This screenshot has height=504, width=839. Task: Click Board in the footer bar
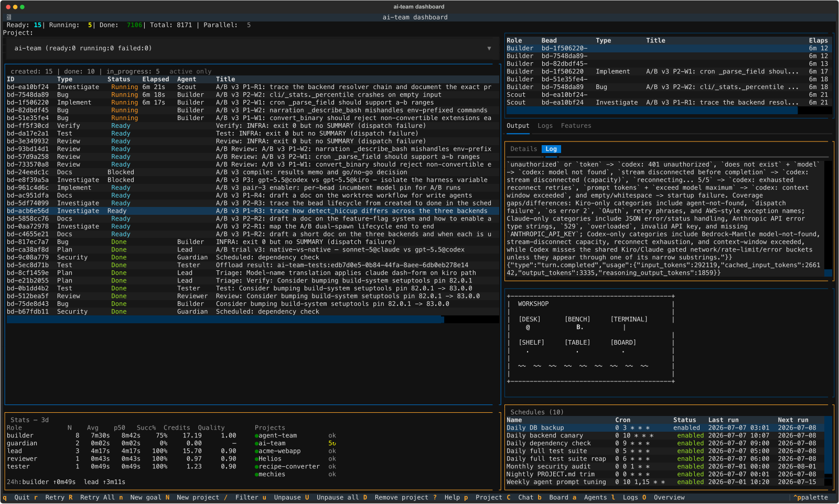(558, 498)
